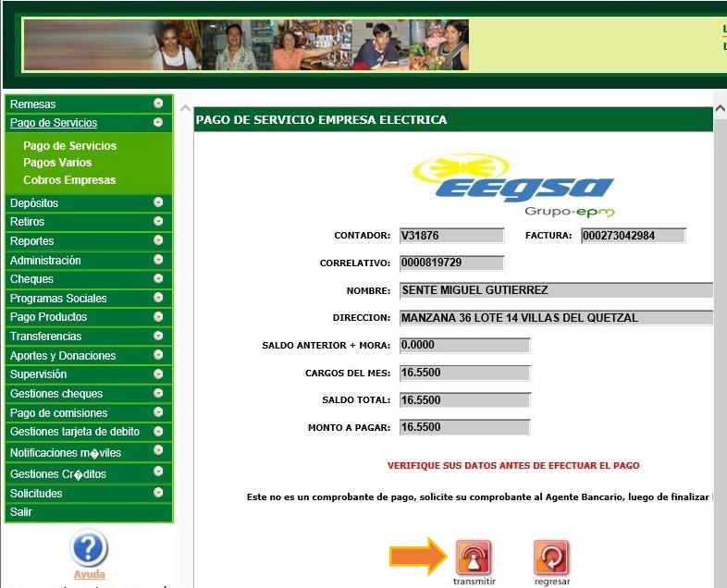Expand the Transferencias arrow icon
This screenshot has width=727, height=588.
point(158,337)
